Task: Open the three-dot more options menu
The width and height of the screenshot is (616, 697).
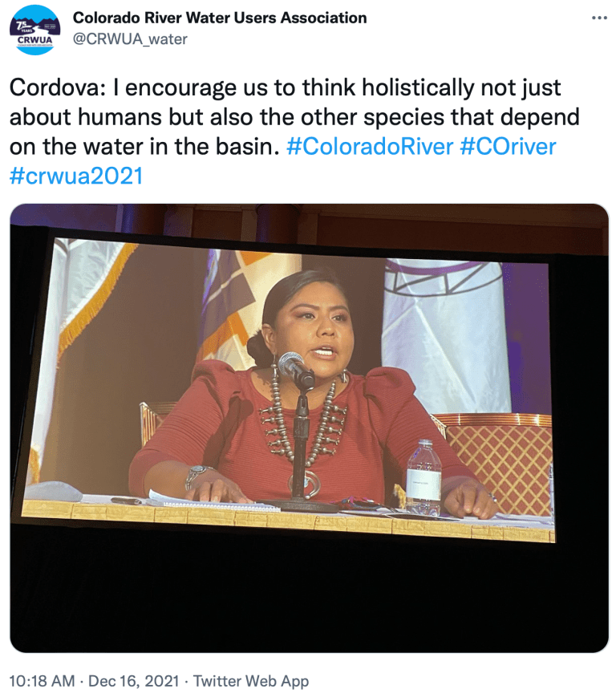Action: [x=599, y=18]
